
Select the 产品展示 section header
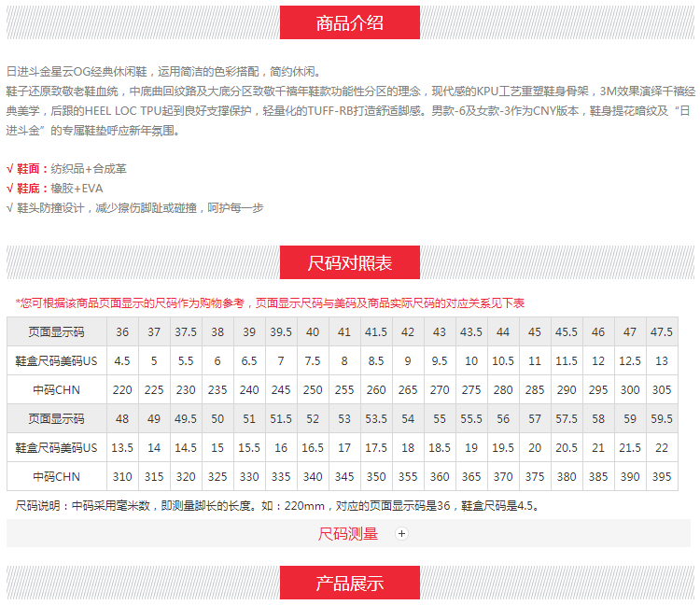350,583
